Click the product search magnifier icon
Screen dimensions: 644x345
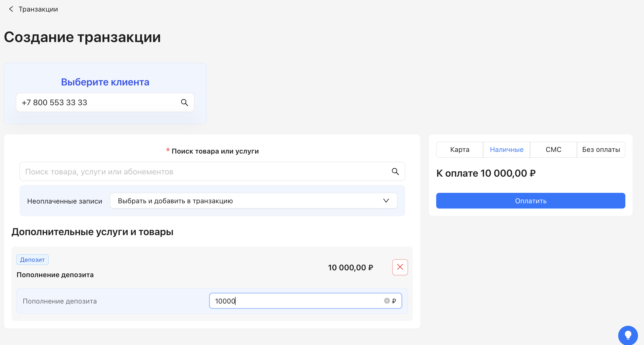coord(395,171)
